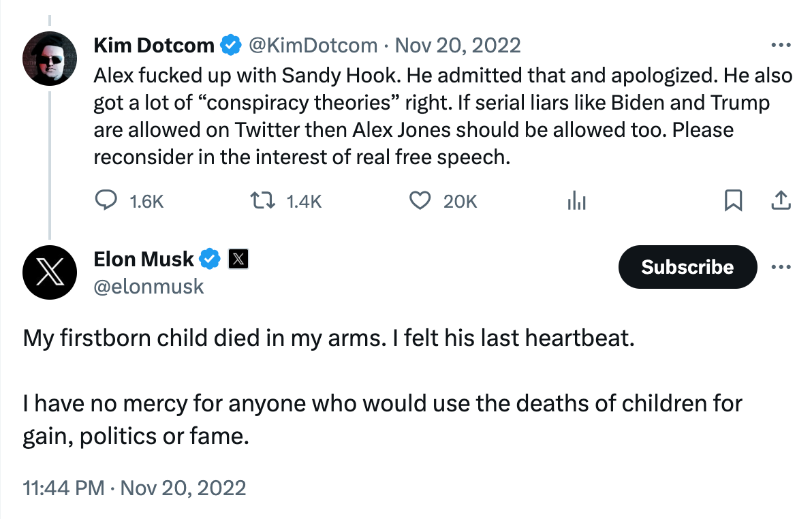The image size is (812, 519).
Task: Click Elon Musk's blue verified badge
Action: coord(210,259)
